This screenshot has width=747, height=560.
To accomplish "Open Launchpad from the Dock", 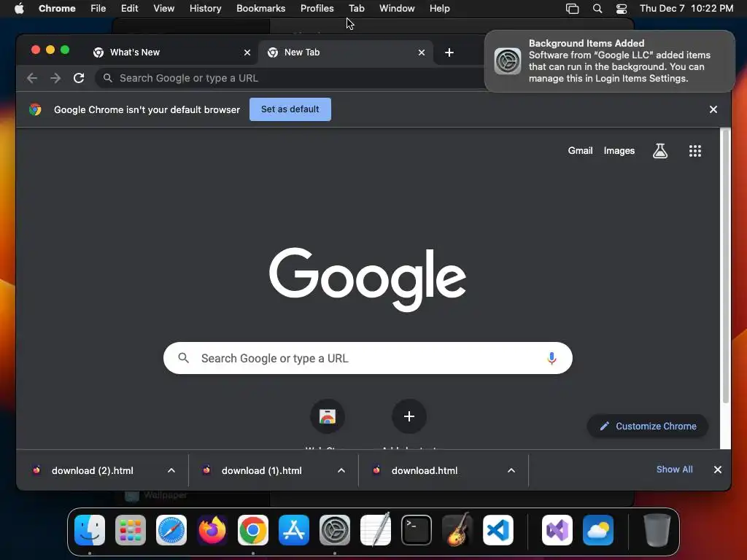I will [x=131, y=530].
